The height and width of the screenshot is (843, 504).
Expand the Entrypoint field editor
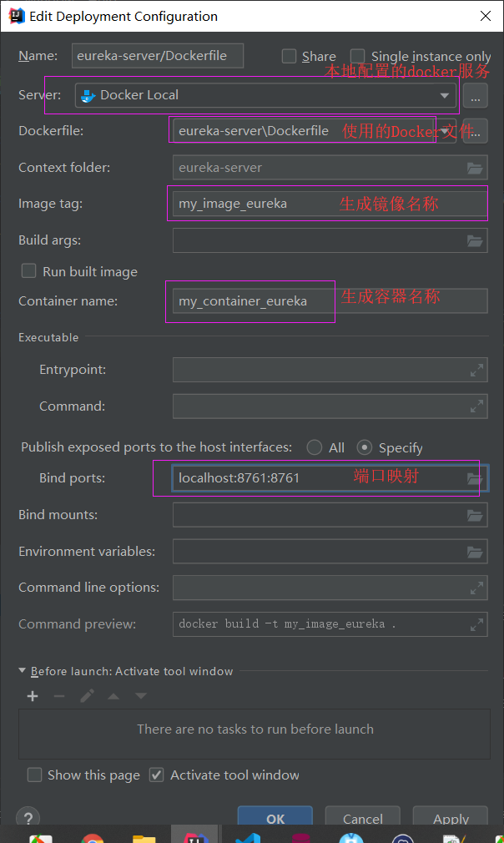click(476, 371)
